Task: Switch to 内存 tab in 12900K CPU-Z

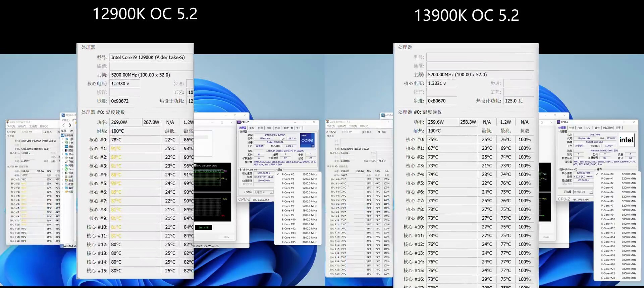Action: pos(260,128)
